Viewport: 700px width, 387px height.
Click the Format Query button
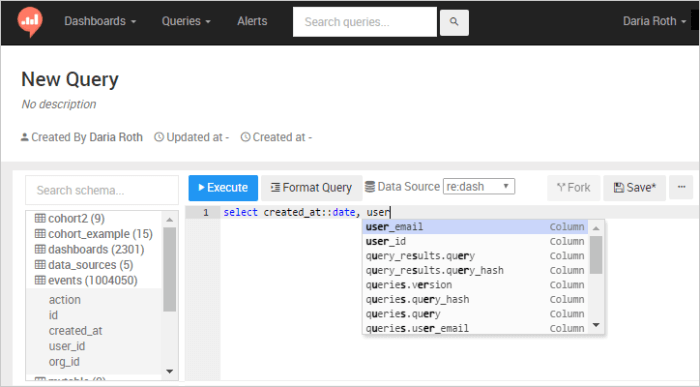311,187
